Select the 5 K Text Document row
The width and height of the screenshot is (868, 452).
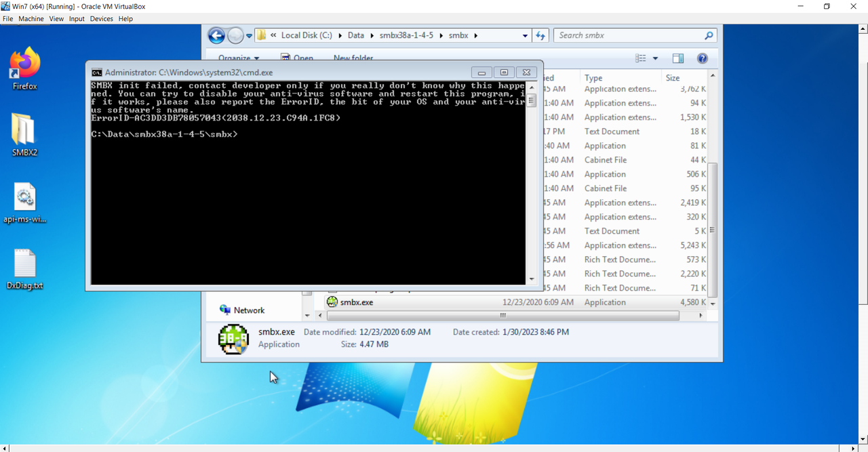(x=625, y=231)
